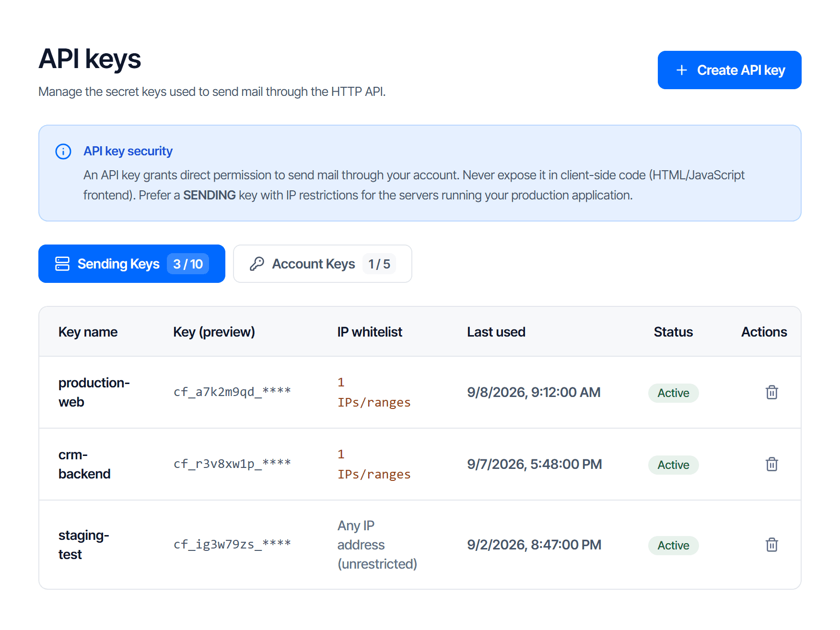Viewport: 840px width, 630px height.
Task: Delete the crm-backend API key
Action: pyautogui.click(x=771, y=464)
